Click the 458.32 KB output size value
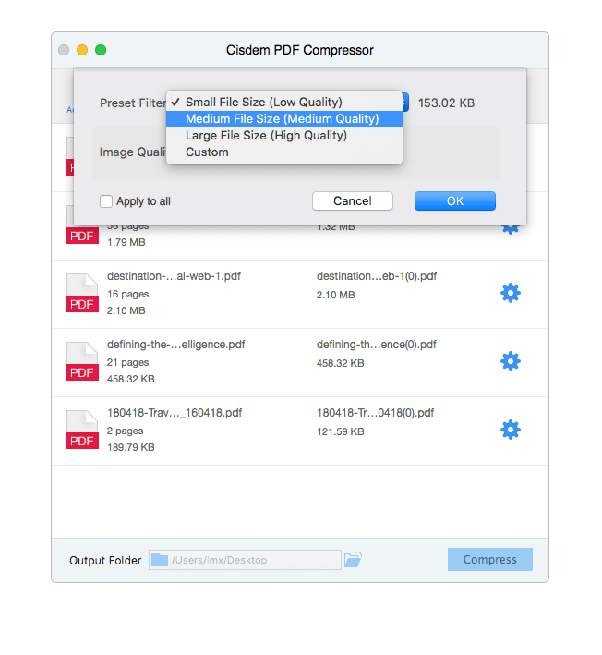602x655 pixels. click(340, 363)
